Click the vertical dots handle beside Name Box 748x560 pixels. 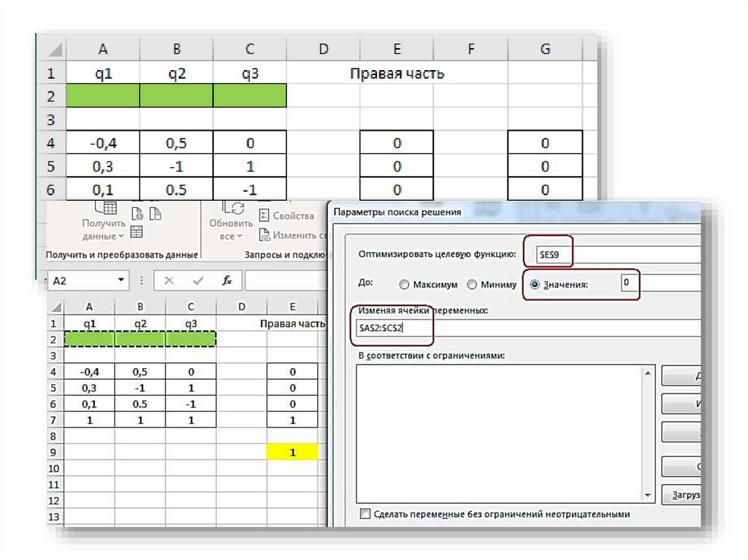coord(142,280)
